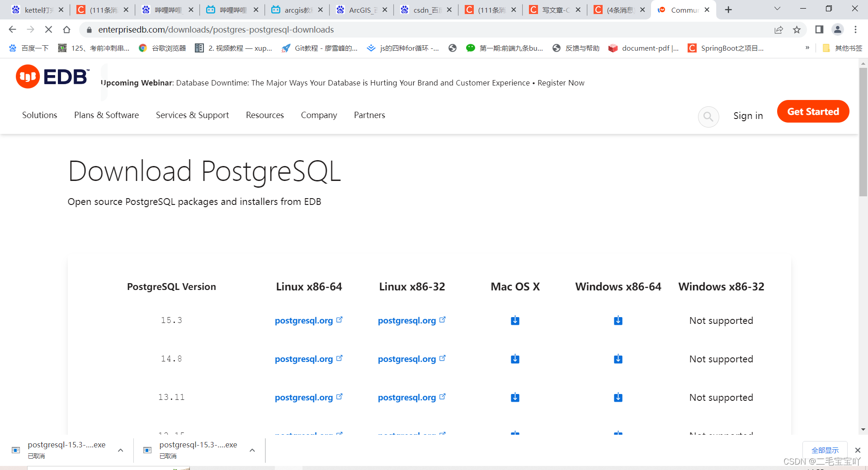Open postgresql.org link for 14.8 Linux x86-32
Image resolution: width=868 pixels, height=470 pixels.
tap(411, 359)
